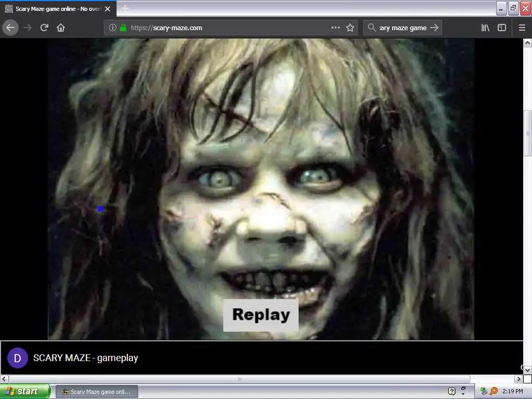532x399 pixels.
Task: Select Scary Maze taskbar window button
Action: coord(97,392)
